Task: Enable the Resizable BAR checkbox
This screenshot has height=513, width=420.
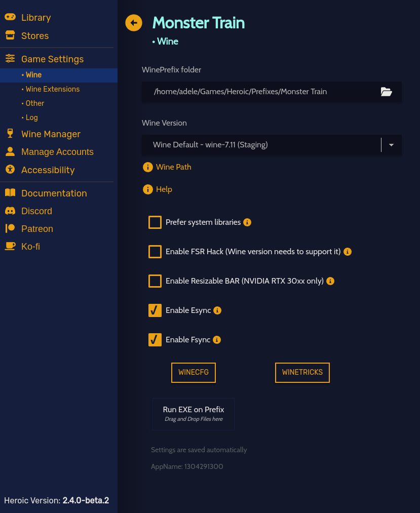Action: click(155, 281)
